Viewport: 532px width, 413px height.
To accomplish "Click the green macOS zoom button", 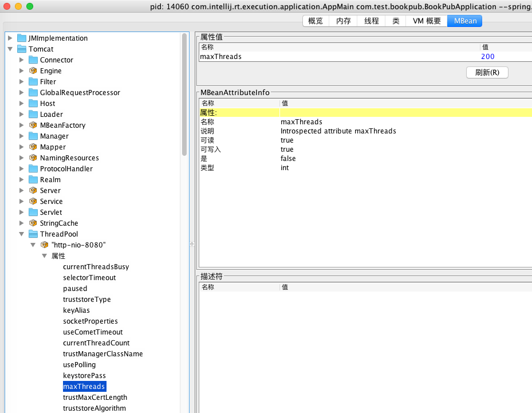I will 30,6.
